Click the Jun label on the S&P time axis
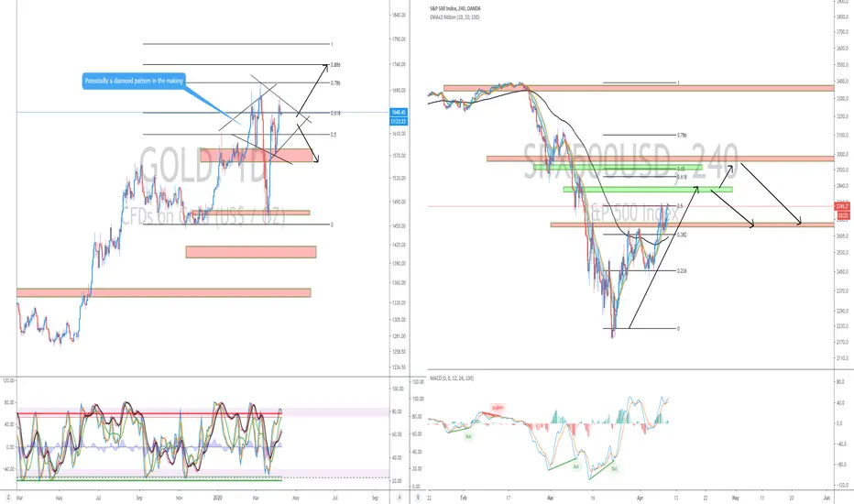Viewport: 854px width, 504px height. click(x=827, y=498)
